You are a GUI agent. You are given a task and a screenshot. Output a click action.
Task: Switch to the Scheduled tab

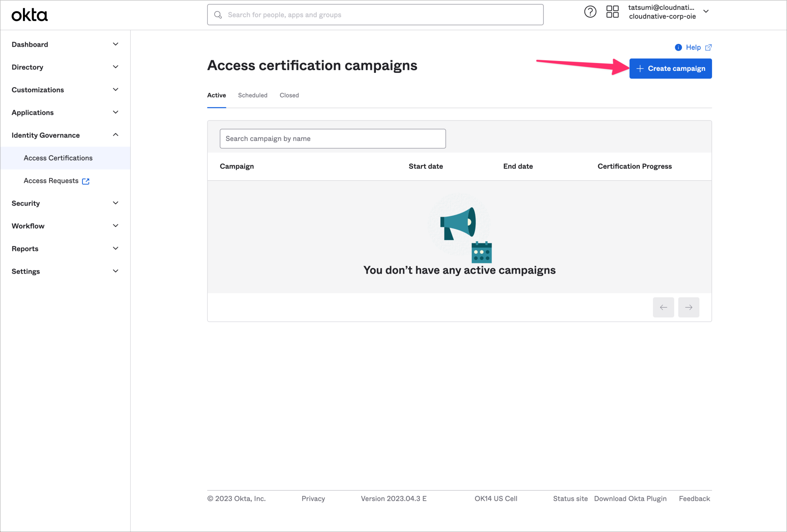(x=252, y=95)
